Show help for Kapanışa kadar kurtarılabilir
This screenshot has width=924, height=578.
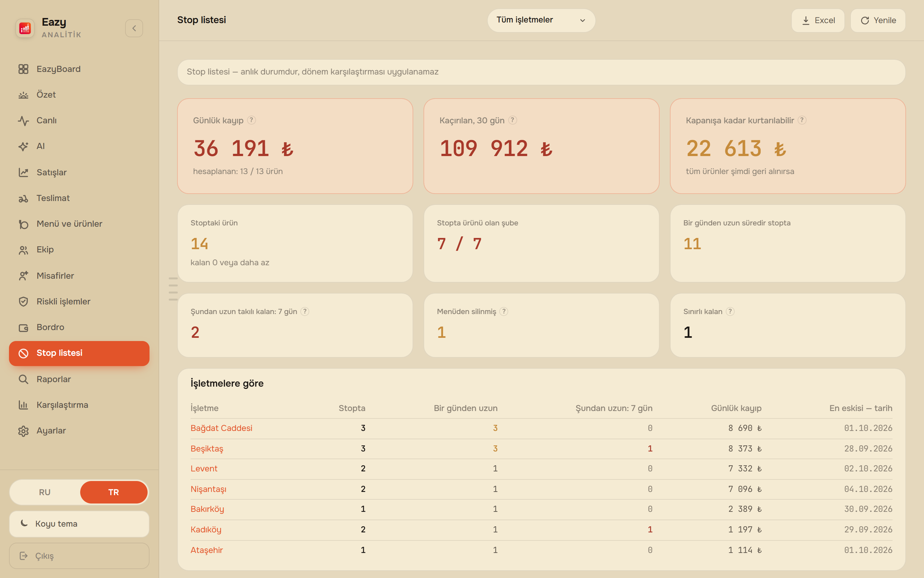(x=802, y=120)
